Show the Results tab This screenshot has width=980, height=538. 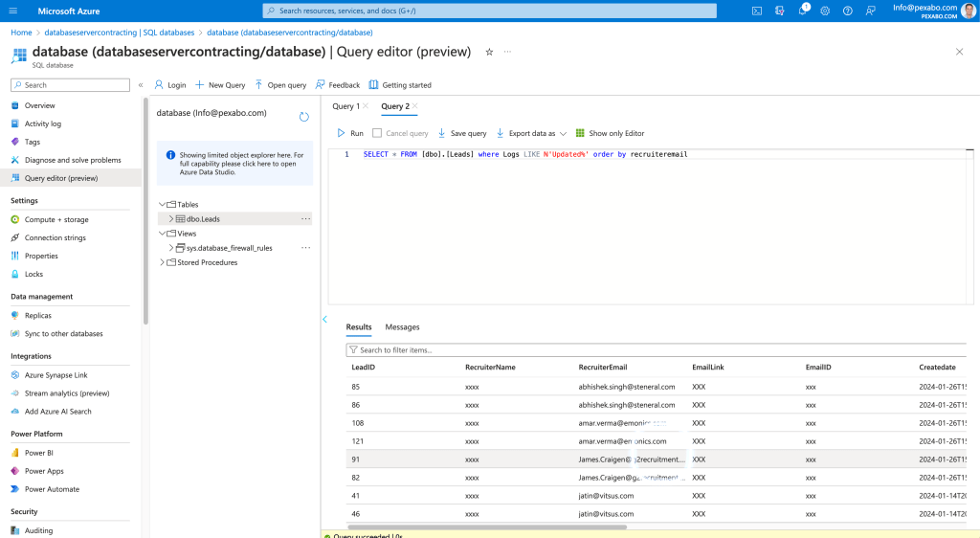tap(359, 326)
